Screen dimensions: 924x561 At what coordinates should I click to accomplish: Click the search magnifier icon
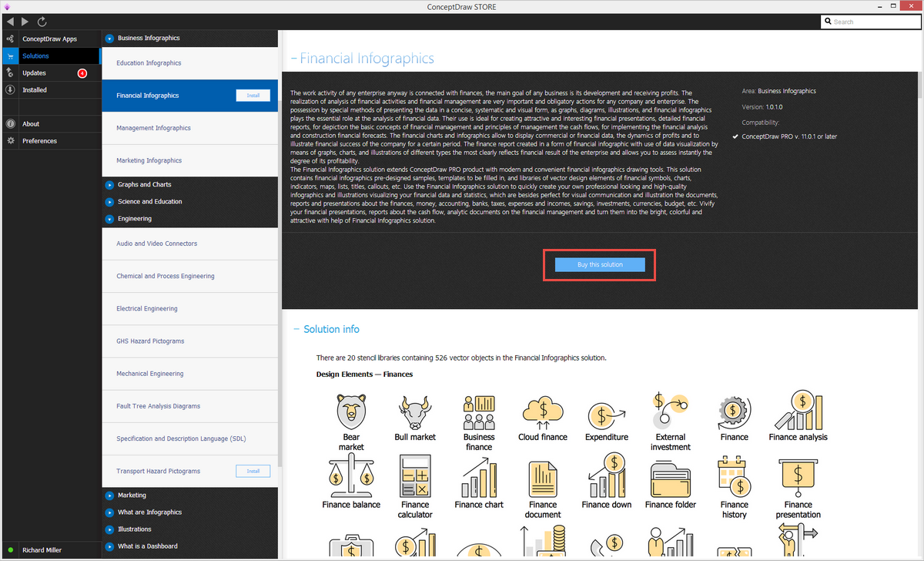point(828,22)
